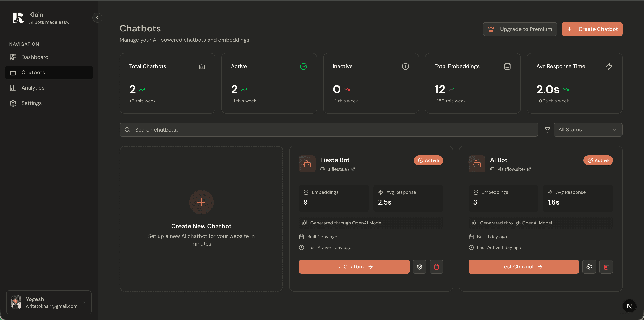Viewport: 644px width, 320px height.
Task: Open the All Status dropdown
Action: click(x=588, y=130)
